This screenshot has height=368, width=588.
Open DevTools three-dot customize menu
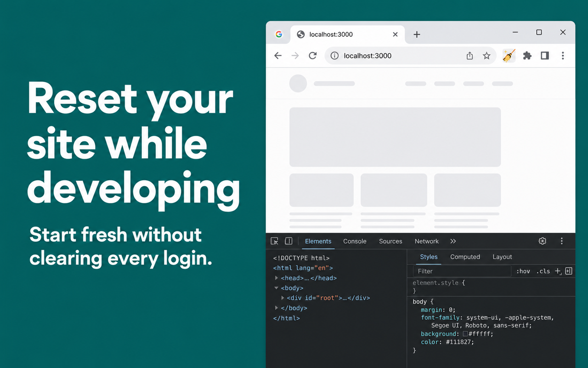561,241
